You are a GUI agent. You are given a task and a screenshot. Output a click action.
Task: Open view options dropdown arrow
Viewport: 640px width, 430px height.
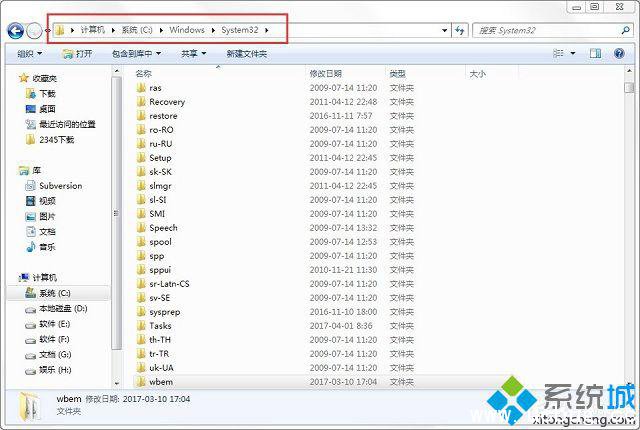[573, 53]
